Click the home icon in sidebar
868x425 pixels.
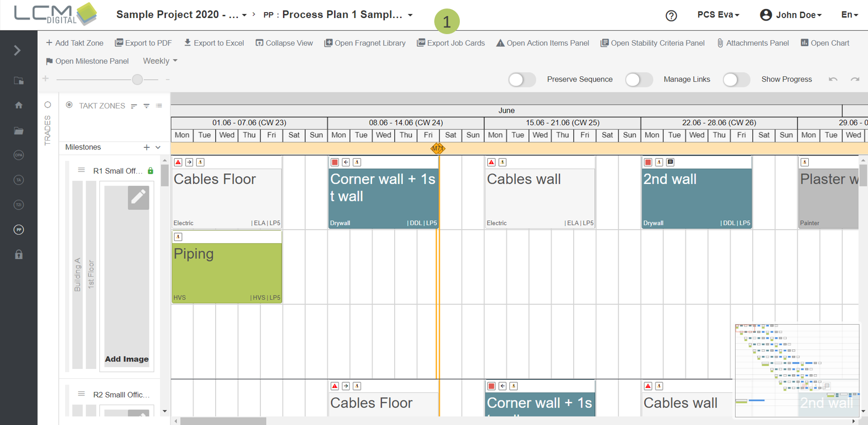(19, 105)
